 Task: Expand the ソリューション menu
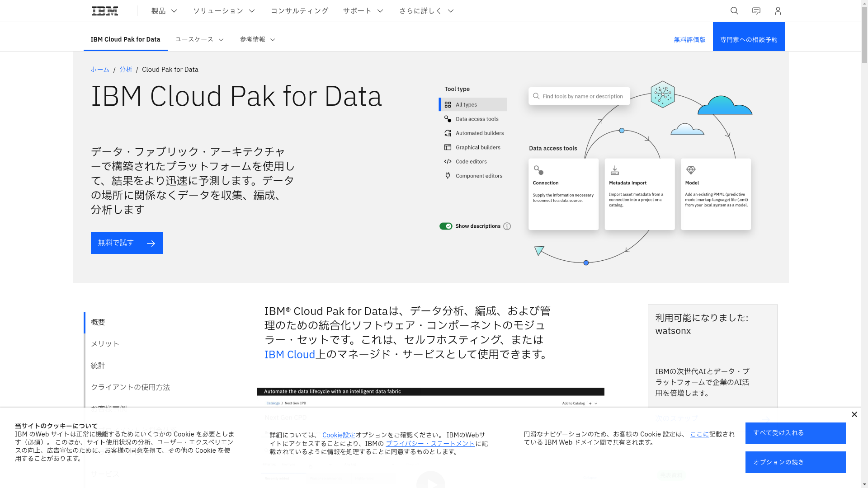tap(224, 11)
